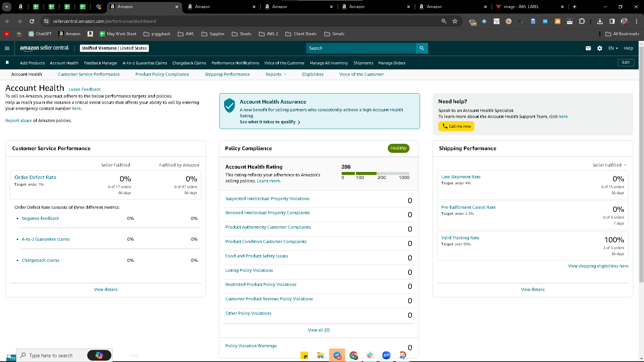This screenshot has width=644, height=362.
Task: Open the Chrome profile avatar
Action: pyautogui.click(x=624, y=21)
